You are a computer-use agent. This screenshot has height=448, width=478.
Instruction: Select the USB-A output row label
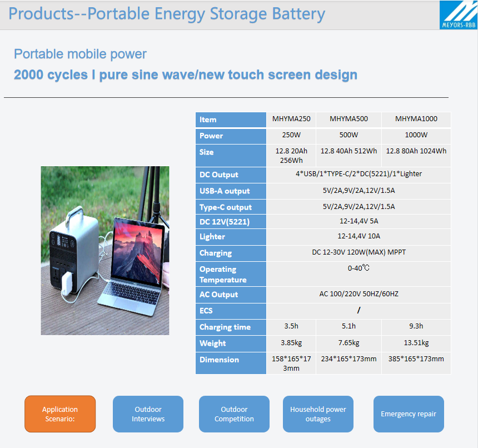point(231,191)
